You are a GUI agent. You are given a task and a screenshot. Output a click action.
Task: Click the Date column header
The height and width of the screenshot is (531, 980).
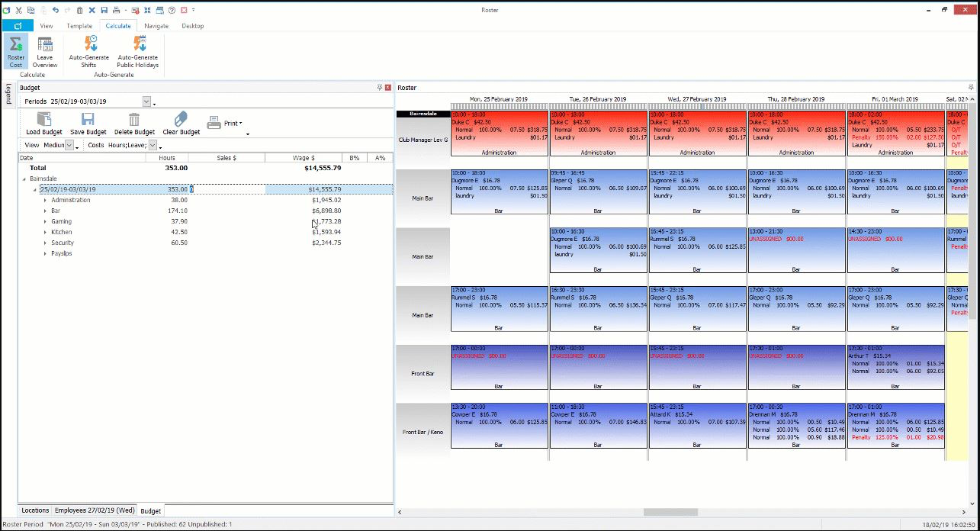[82, 158]
